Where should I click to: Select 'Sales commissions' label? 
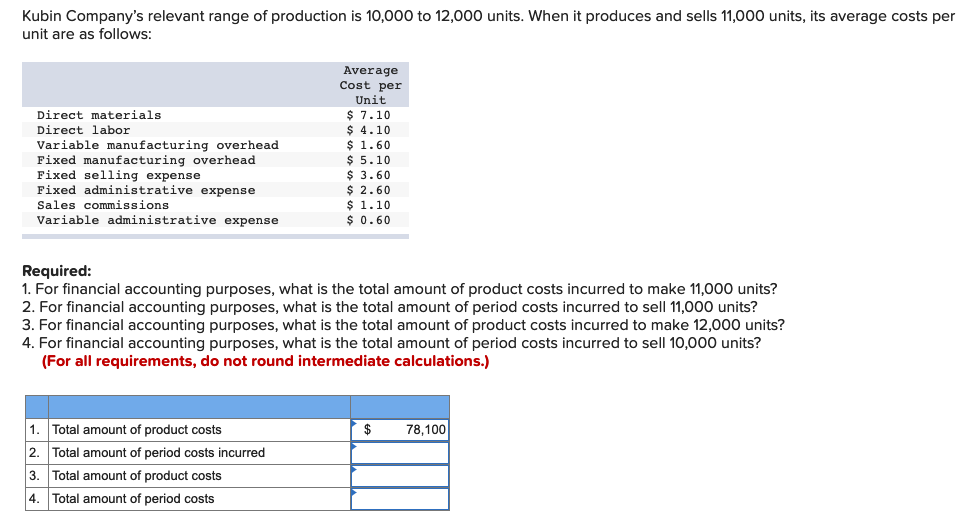click(103, 205)
